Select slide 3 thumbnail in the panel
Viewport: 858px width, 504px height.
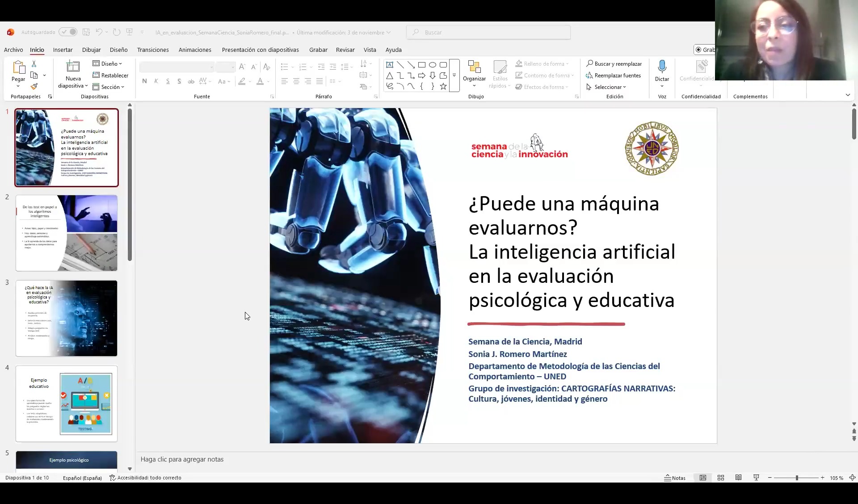pos(66,318)
